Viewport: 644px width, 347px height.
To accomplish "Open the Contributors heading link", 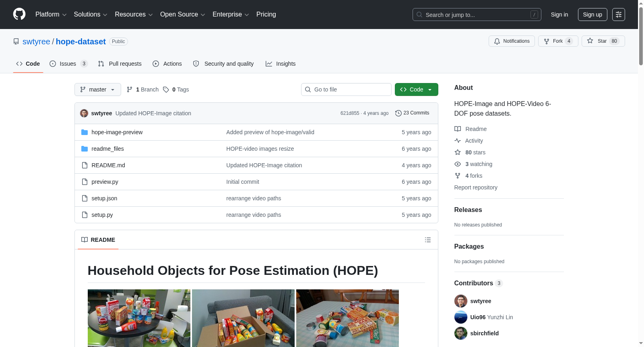I will tap(479, 283).
